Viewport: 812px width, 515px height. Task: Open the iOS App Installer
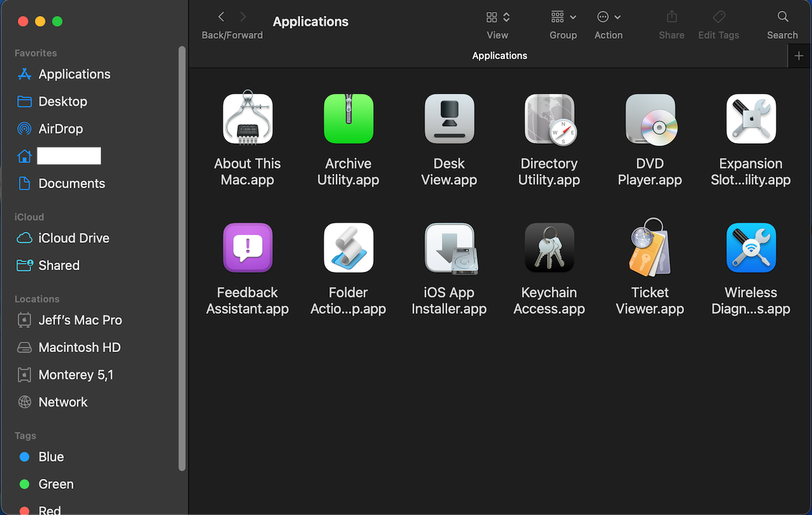click(x=449, y=247)
